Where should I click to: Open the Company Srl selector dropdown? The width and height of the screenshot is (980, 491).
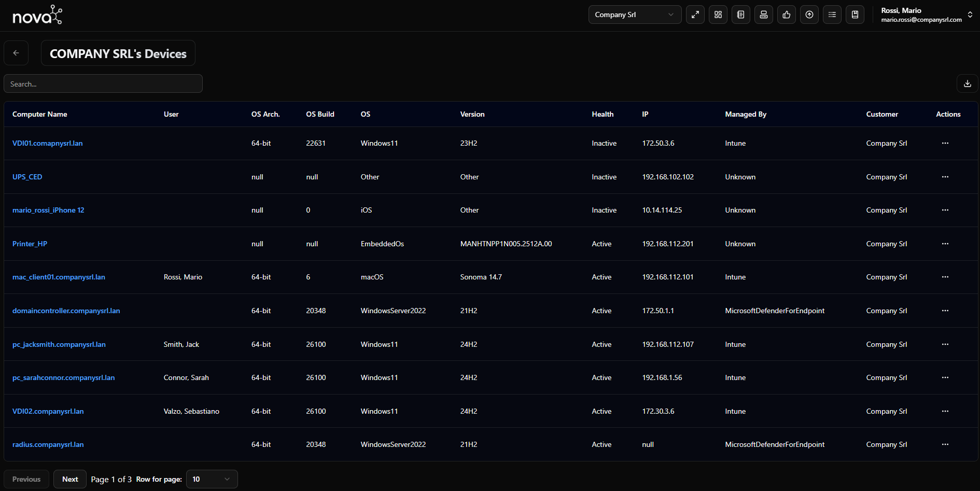click(x=634, y=15)
